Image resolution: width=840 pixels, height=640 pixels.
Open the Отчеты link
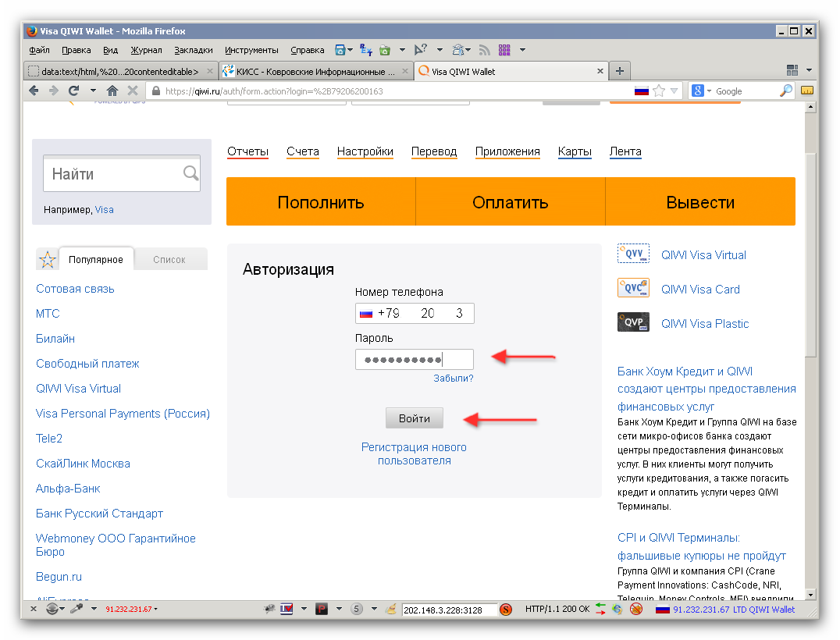coord(247,151)
